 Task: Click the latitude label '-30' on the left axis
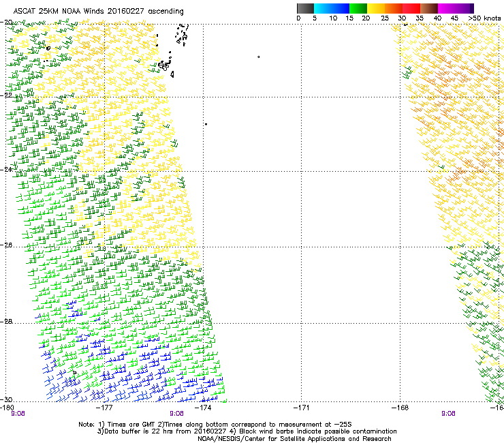[x=6, y=399]
